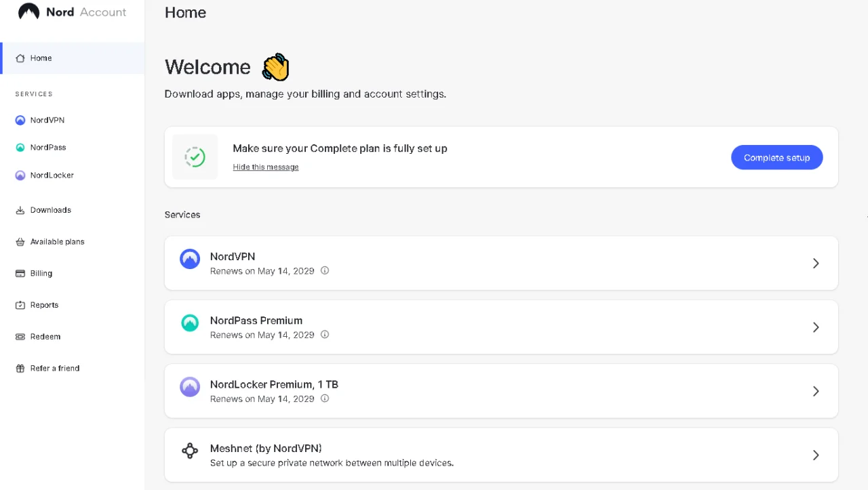Click the Nord Account logo
868x490 pixels.
click(73, 12)
